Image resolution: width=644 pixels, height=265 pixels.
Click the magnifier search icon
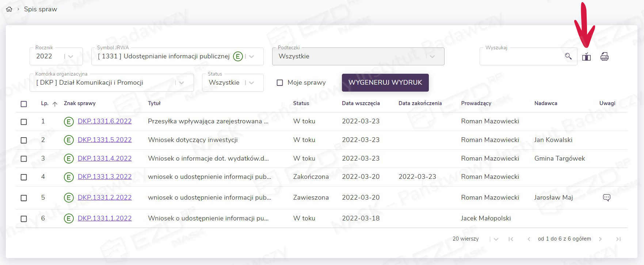568,56
